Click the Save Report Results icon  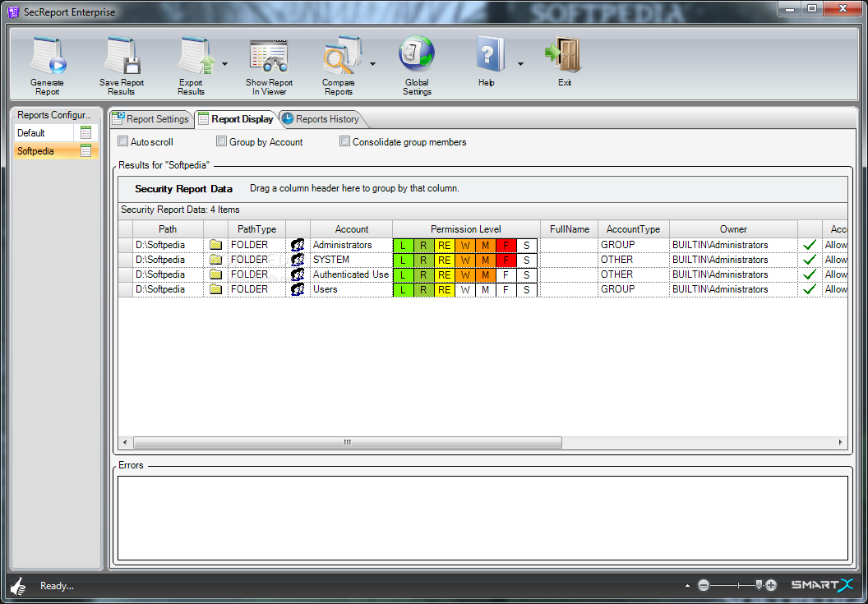(x=122, y=55)
